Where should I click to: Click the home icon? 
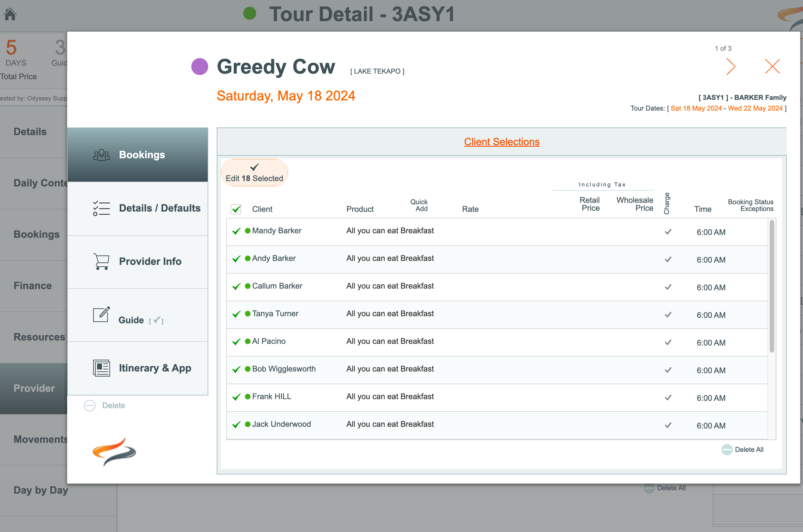(10, 14)
